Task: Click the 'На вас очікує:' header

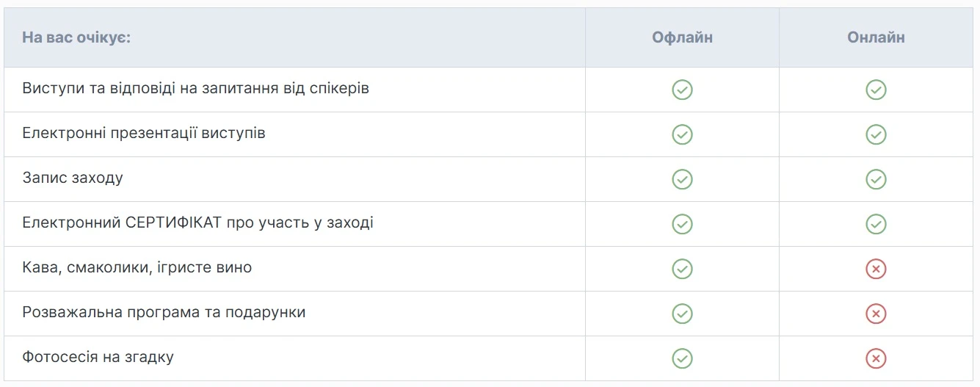Action: tap(76, 37)
